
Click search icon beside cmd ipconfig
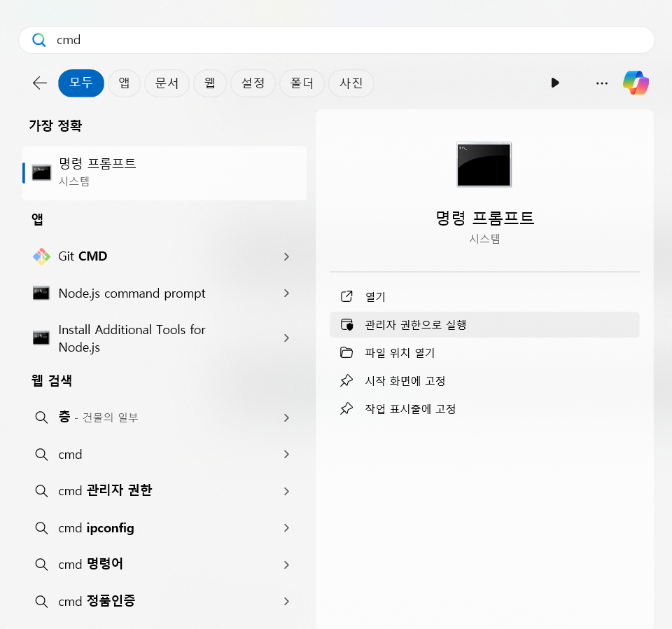41,528
